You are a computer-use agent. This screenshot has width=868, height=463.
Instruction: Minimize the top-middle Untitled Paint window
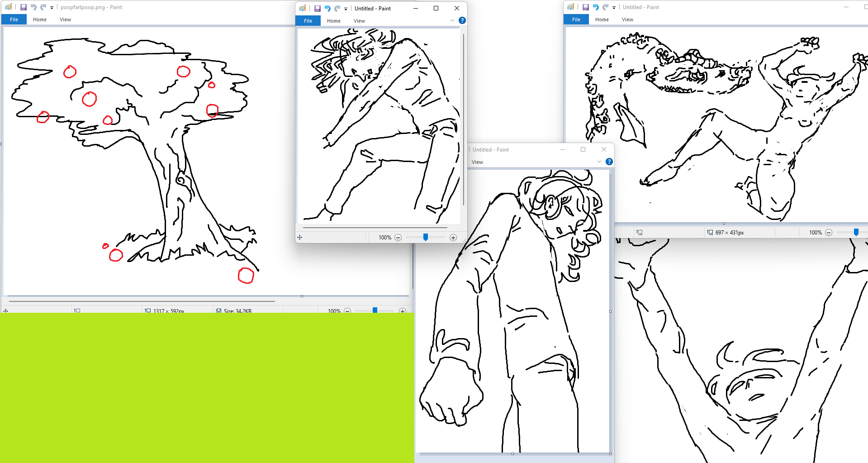click(415, 8)
